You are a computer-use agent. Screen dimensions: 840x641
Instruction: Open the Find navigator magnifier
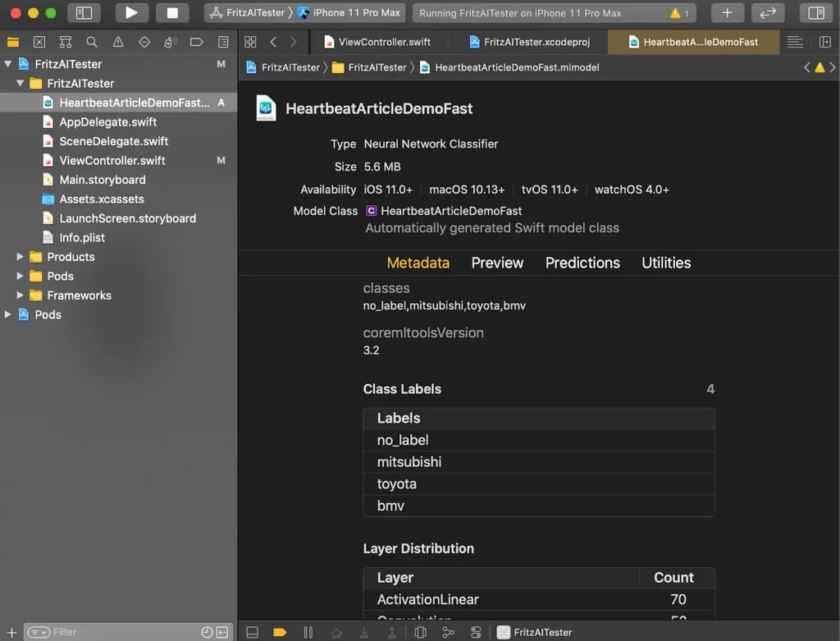pos(92,42)
